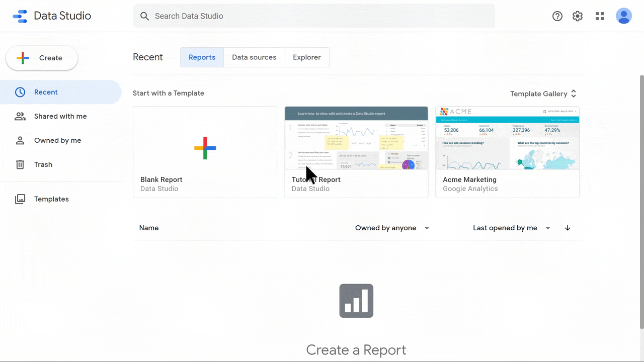The height and width of the screenshot is (362, 644).
Task: Open the Owned by anyone dropdown
Action: click(x=392, y=228)
